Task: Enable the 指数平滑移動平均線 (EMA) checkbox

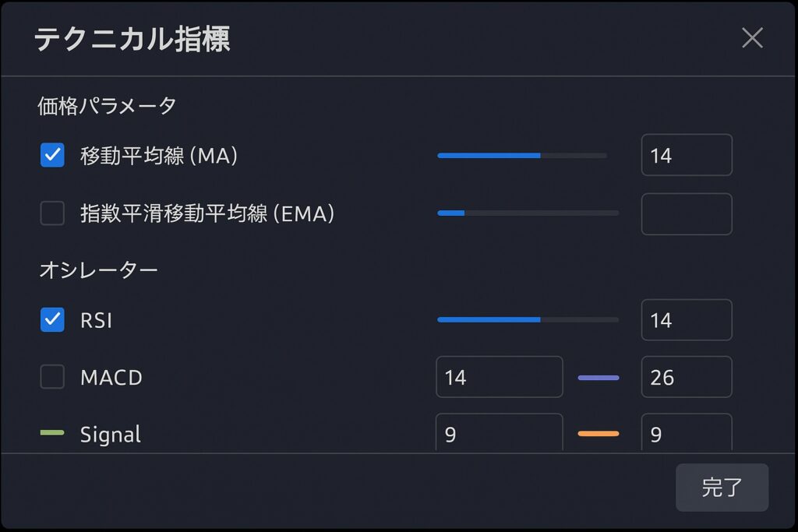Action: pos(52,213)
